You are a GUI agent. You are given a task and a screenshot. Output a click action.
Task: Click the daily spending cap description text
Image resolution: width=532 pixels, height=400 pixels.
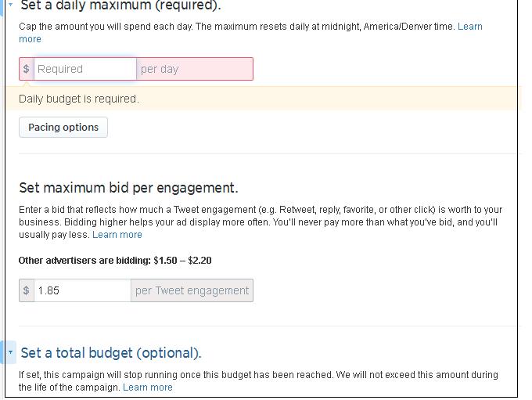pyautogui.click(x=235, y=27)
